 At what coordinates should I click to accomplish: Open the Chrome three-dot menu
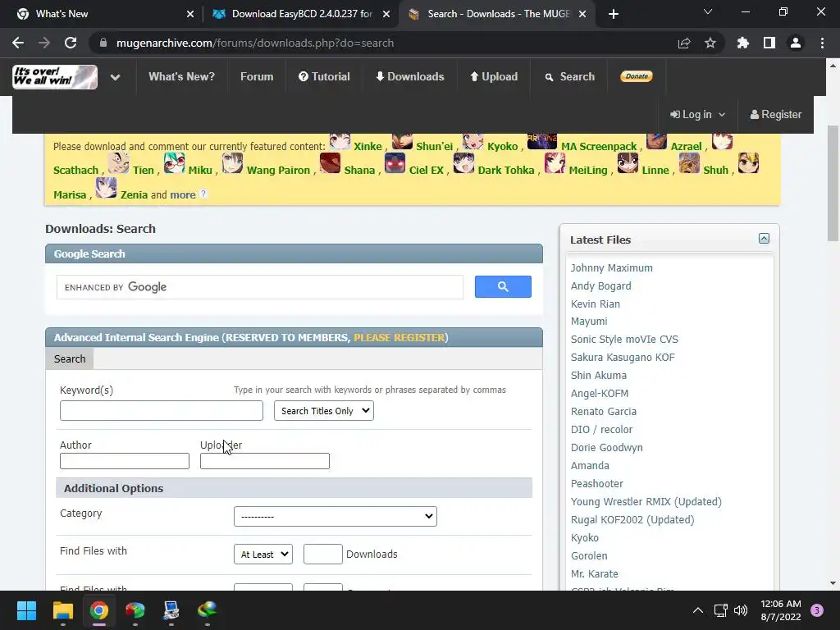coord(822,43)
